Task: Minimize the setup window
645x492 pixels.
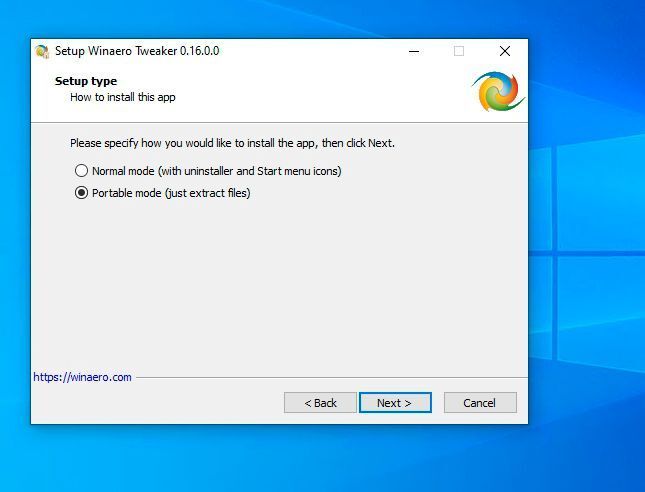Action: pyautogui.click(x=414, y=51)
